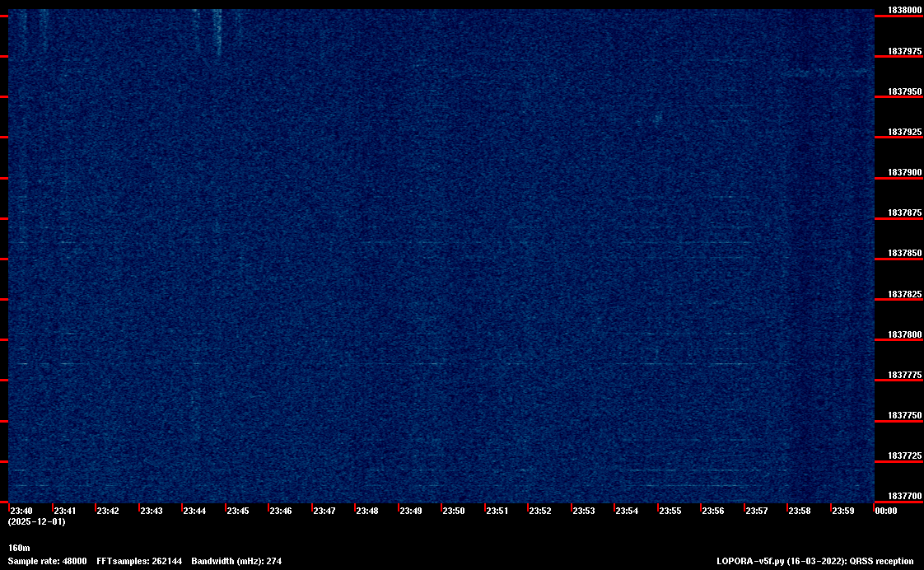The height and width of the screenshot is (570, 924).
Task: Click the 1837875 frequency label
Action: click(x=904, y=213)
